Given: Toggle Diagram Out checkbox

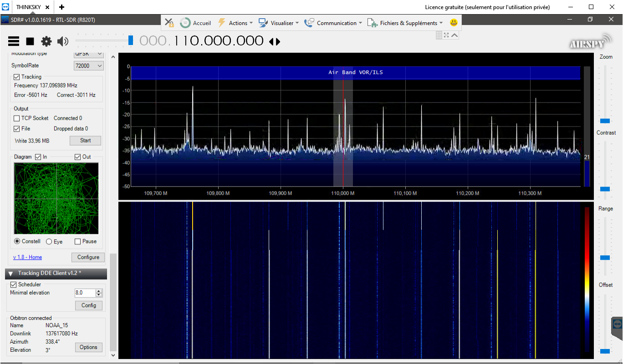Looking at the screenshot, I should point(78,157).
